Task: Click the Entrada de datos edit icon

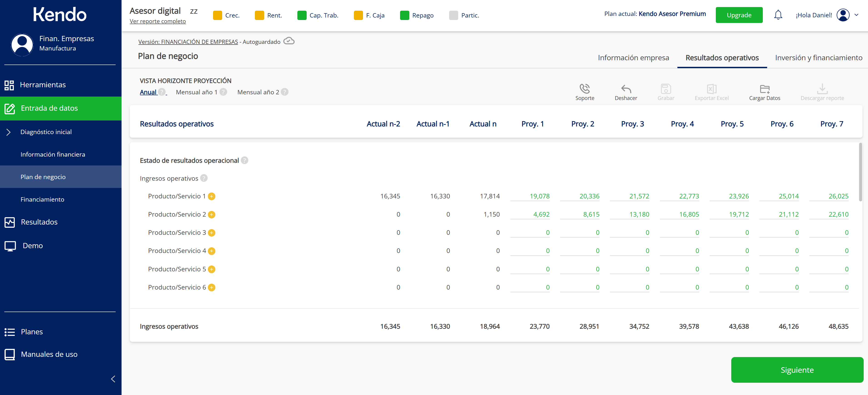Action: [x=10, y=109]
